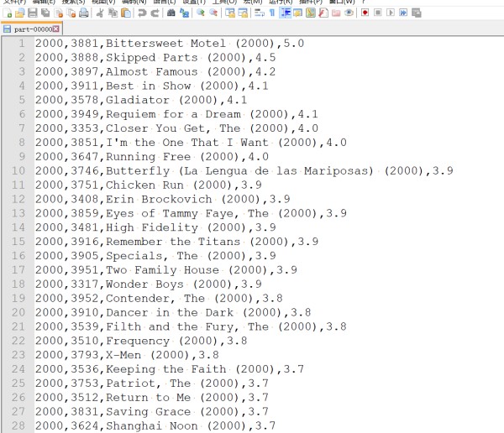Save the current recorded macro icon
This screenshot has height=433, width=504.
(417, 13)
